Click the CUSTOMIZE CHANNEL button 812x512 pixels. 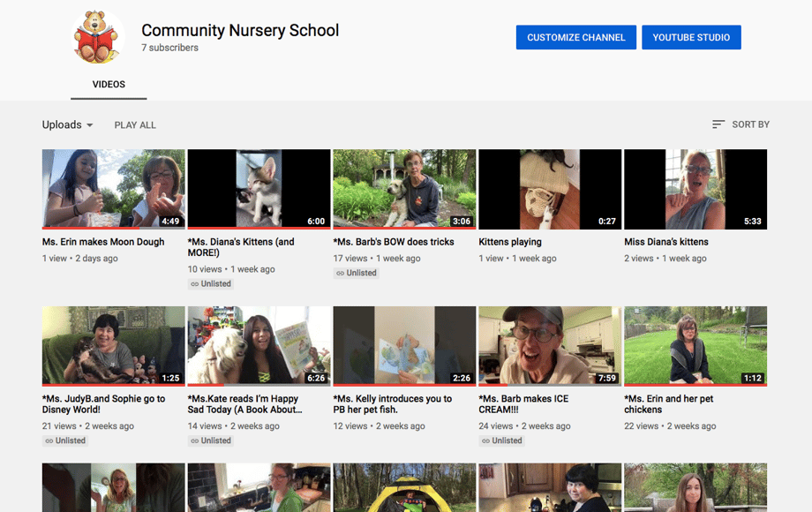[575, 37]
